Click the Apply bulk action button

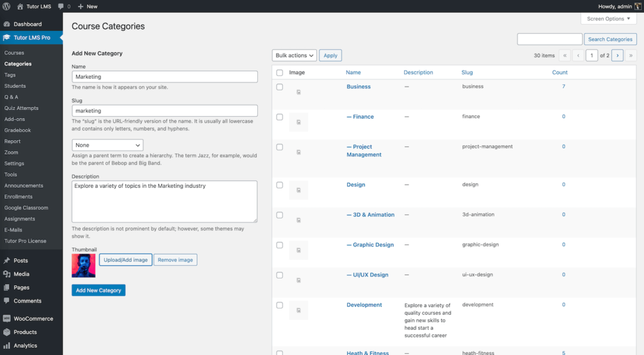point(330,55)
